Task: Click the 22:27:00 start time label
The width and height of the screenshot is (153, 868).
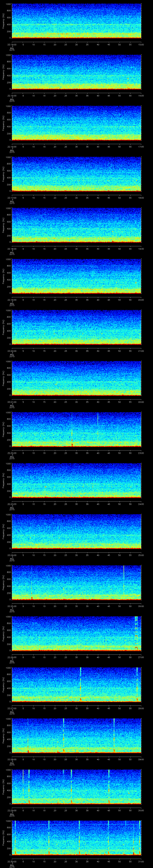Action: pyautogui.click(x=12, y=708)
